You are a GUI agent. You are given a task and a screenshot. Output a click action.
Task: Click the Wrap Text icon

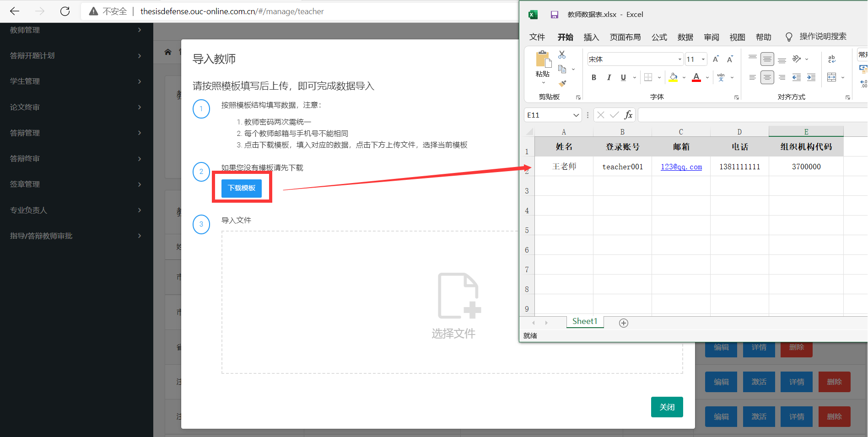pyautogui.click(x=832, y=59)
